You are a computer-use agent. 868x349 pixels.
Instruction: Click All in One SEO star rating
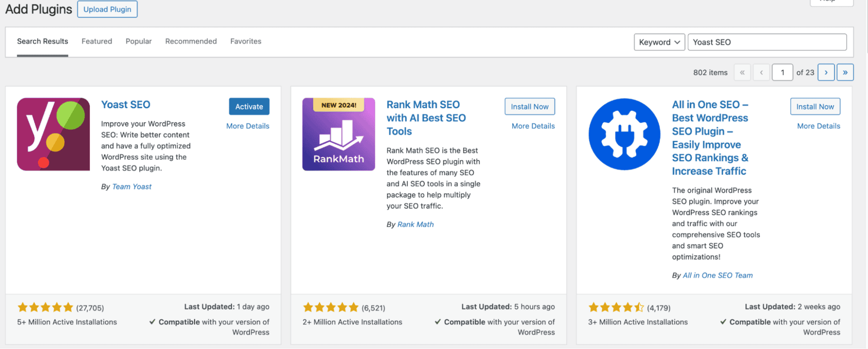pos(616,308)
